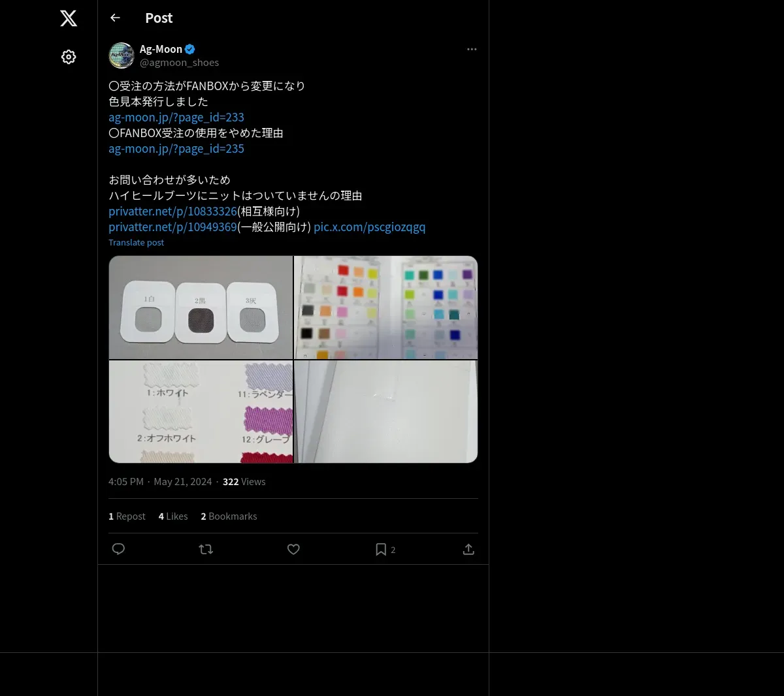
Task: Open the ag-moon.jp/?page_id=233 link
Action: [x=176, y=118]
